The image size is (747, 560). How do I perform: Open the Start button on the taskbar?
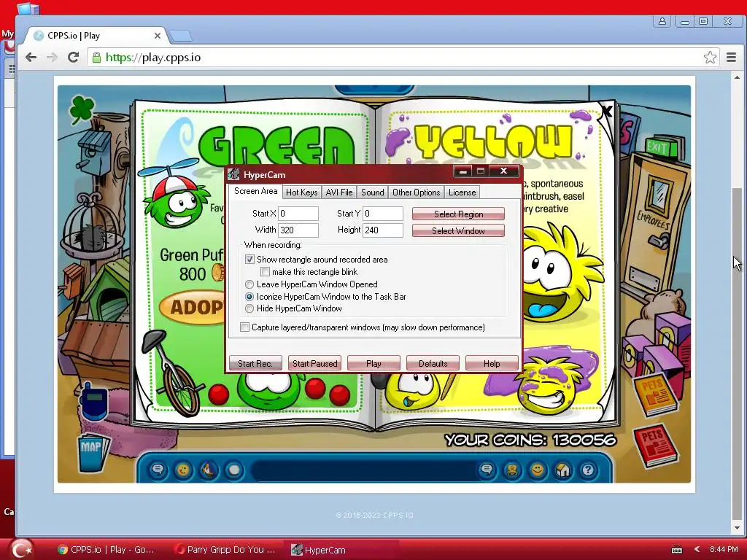tap(20, 550)
